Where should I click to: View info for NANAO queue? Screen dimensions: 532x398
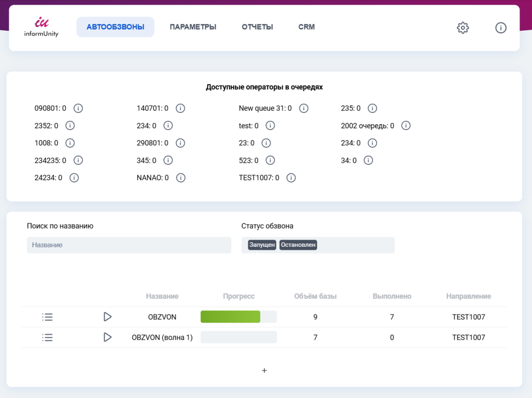[x=180, y=177]
